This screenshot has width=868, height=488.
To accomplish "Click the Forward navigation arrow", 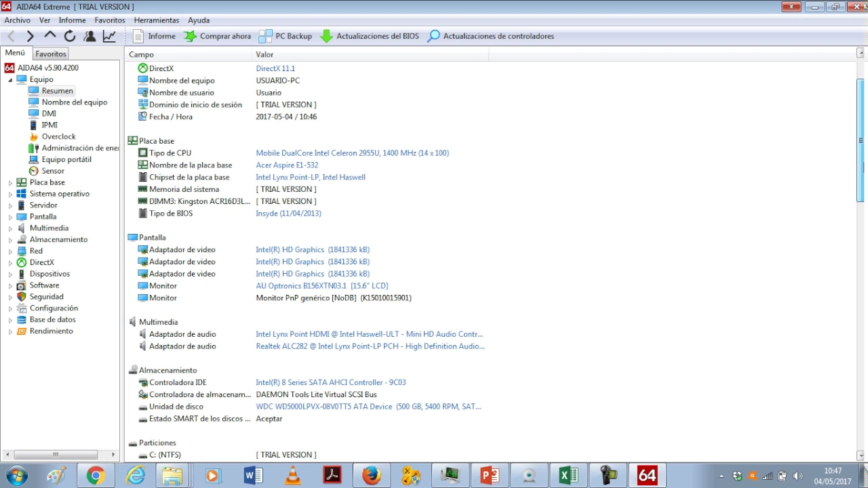I will coord(30,36).
